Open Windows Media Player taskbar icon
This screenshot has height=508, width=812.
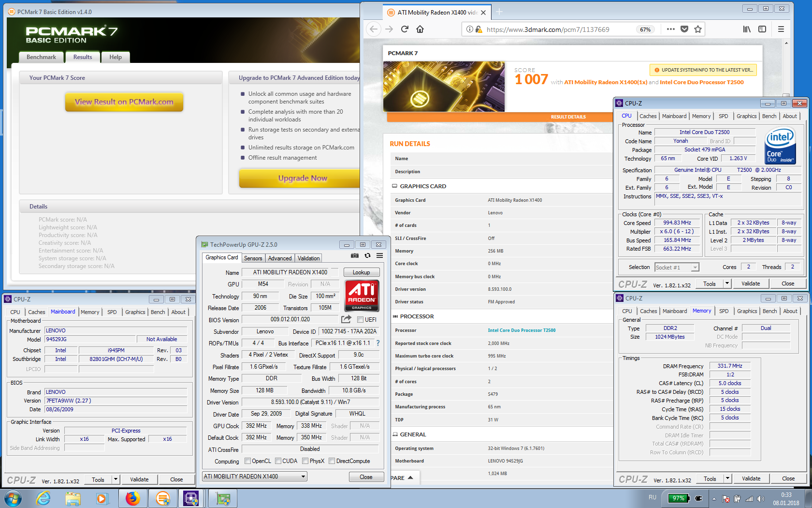(102, 498)
